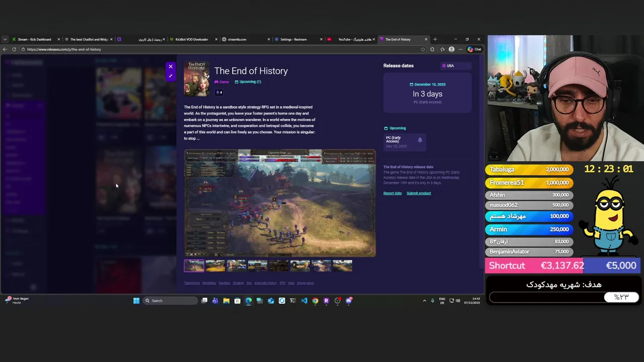Select the fifth screenshot thumbnail

point(279,265)
